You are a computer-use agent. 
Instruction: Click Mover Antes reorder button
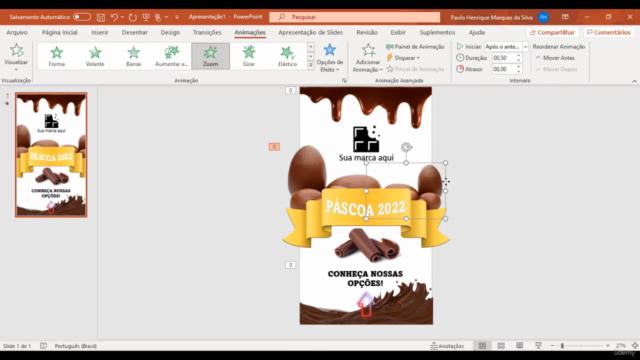555,58
